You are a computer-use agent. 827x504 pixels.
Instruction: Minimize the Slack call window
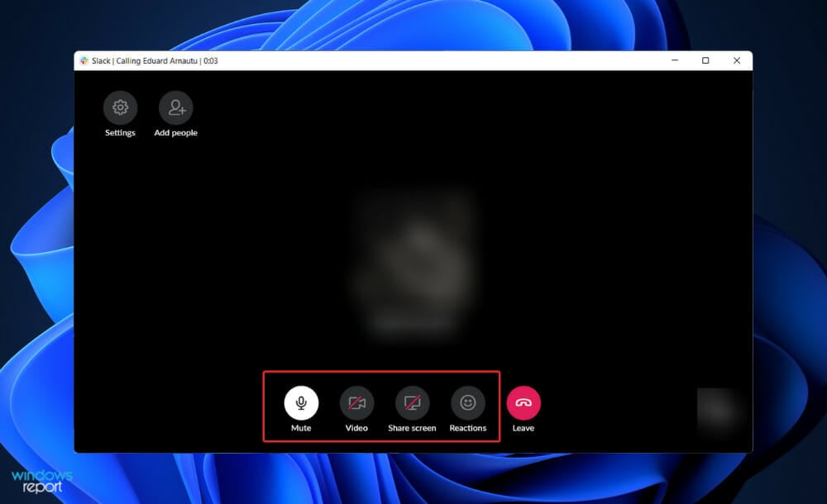tap(675, 60)
